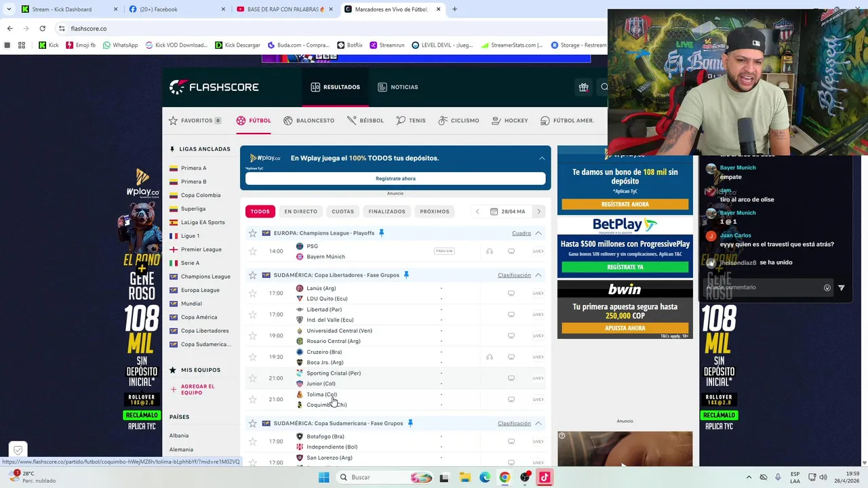
Task: Favorite the Tolima vs Coquimbo match star
Action: [253, 399]
